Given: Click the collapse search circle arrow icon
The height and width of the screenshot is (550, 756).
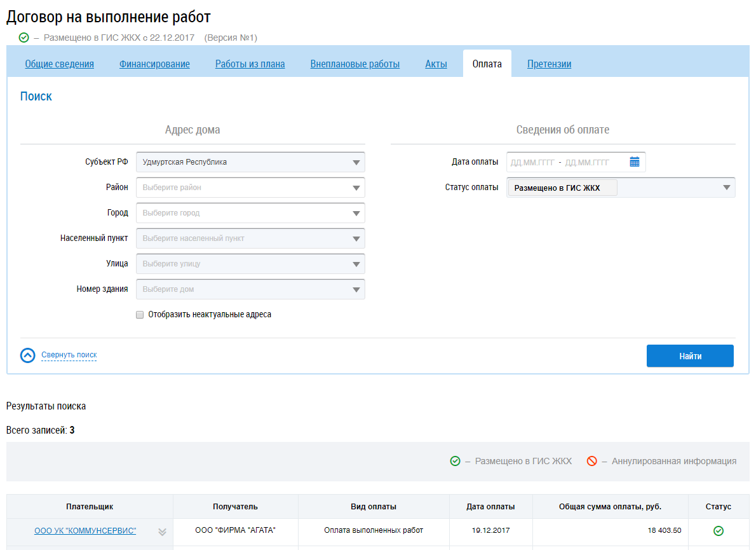Looking at the screenshot, I should [27, 355].
